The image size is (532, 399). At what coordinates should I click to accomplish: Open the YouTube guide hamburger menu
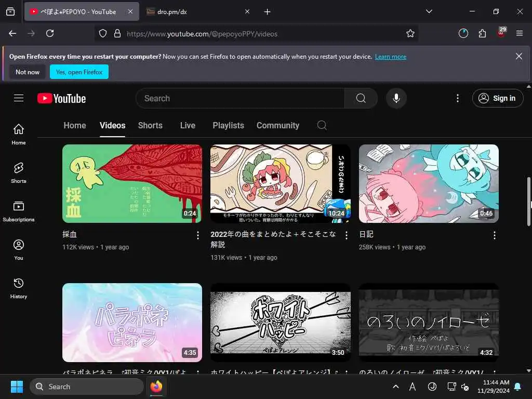coord(19,98)
